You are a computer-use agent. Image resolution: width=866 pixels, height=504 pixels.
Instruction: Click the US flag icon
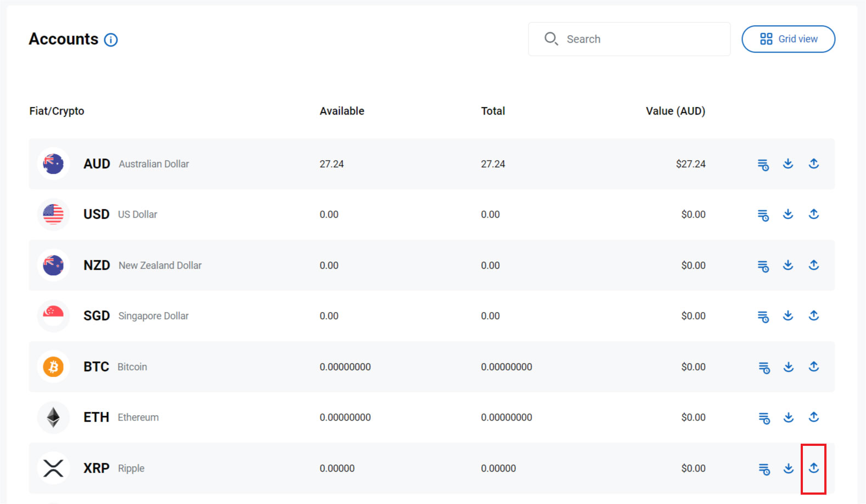coord(53,214)
